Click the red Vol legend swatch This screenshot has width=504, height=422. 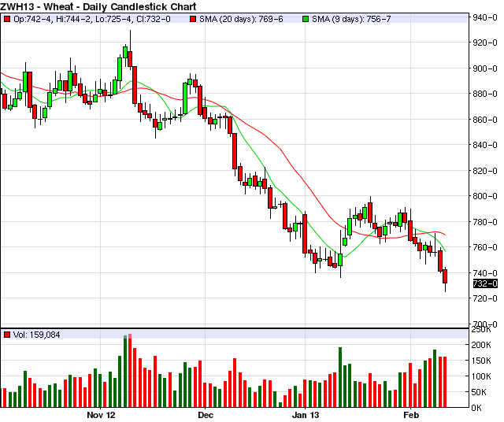point(7,335)
